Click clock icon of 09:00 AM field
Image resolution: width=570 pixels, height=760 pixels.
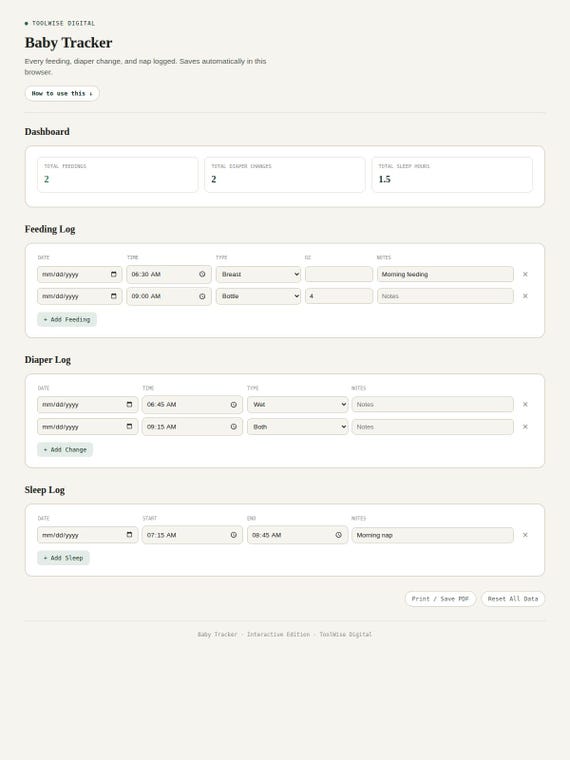202,296
